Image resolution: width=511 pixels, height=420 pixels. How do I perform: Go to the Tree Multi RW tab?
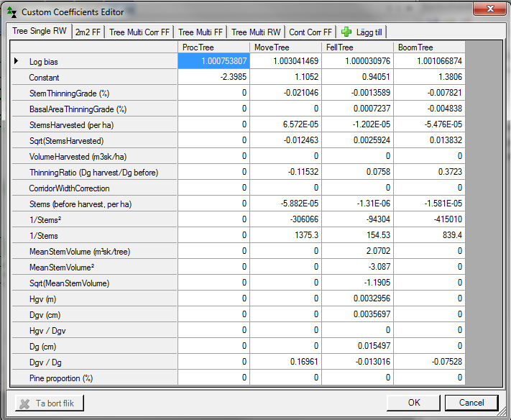click(x=256, y=32)
